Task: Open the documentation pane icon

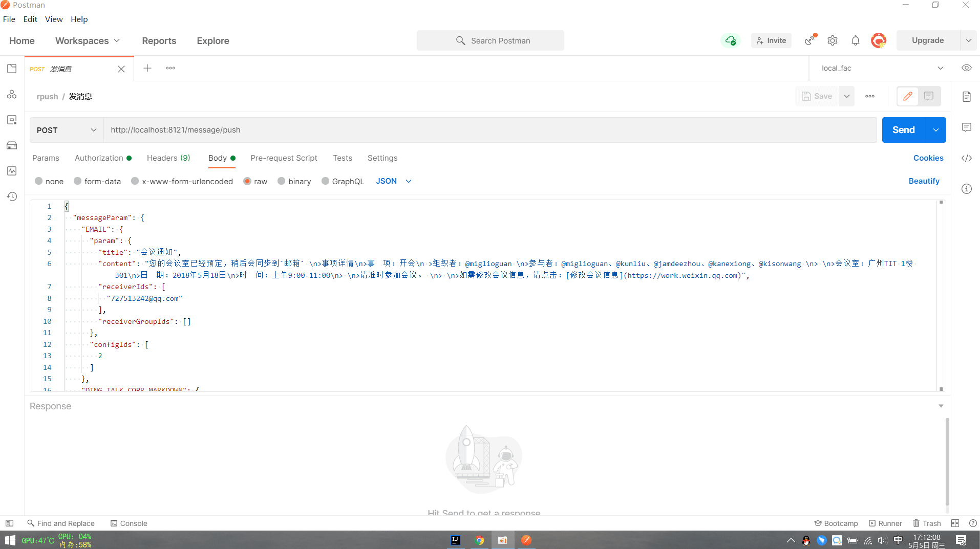Action: [967, 97]
